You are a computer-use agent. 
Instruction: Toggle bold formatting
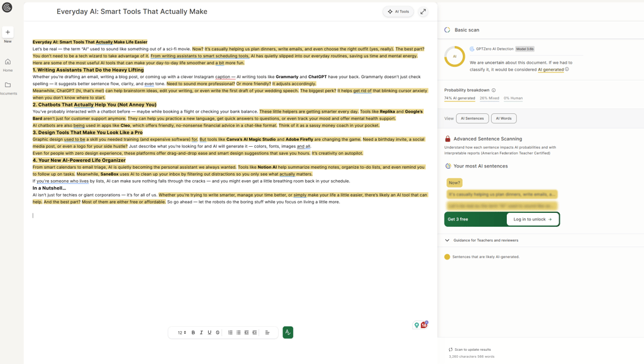(x=193, y=333)
